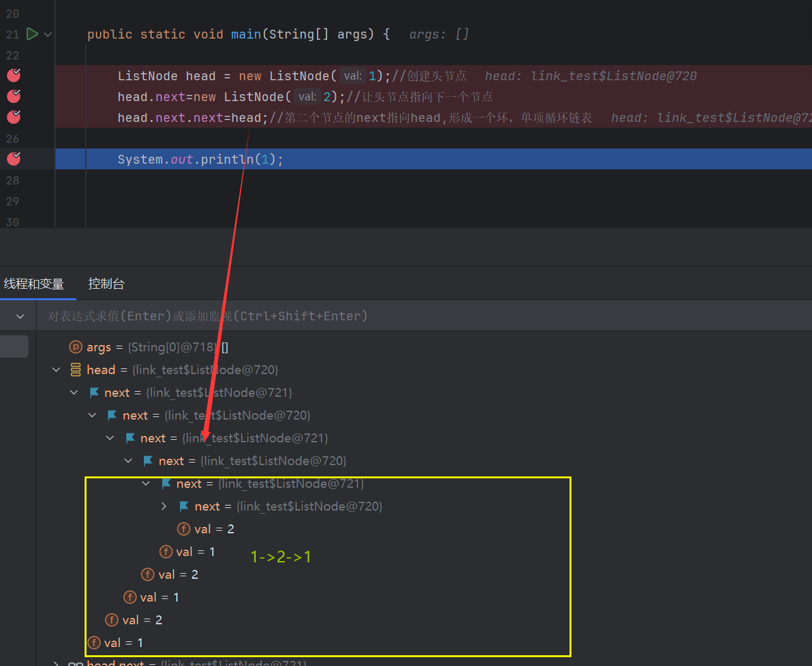Collapse the head variable tree node
The image size is (812, 666).
[x=56, y=370]
